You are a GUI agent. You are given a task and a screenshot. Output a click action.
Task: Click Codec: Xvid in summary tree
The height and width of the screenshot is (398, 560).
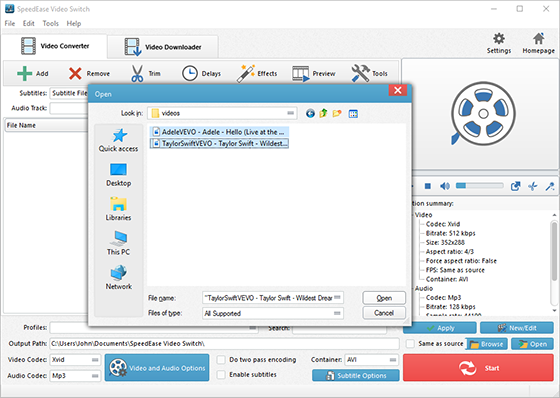click(443, 224)
